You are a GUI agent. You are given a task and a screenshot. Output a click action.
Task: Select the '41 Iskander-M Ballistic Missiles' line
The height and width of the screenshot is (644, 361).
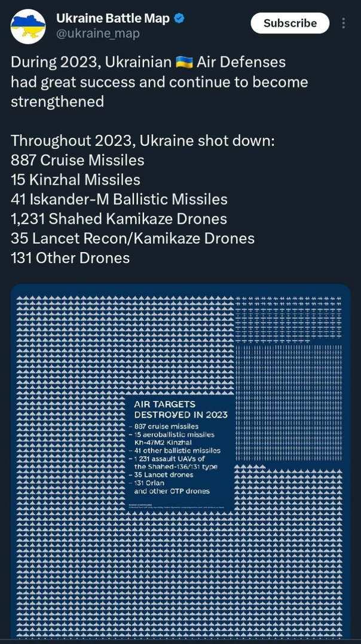pos(119,199)
